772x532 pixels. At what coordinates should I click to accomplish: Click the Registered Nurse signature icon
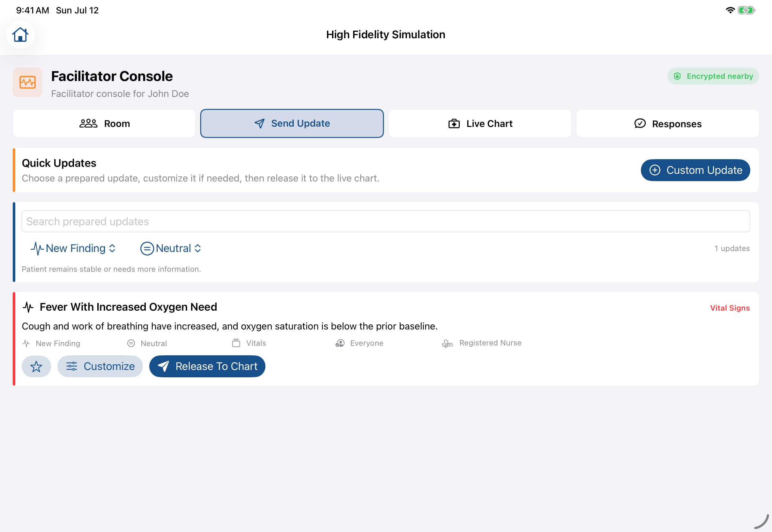[447, 343]
